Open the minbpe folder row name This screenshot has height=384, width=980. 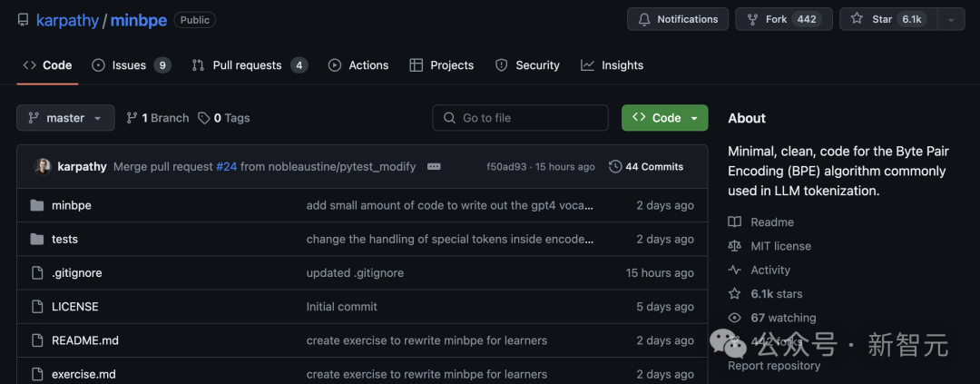[72, 205]
